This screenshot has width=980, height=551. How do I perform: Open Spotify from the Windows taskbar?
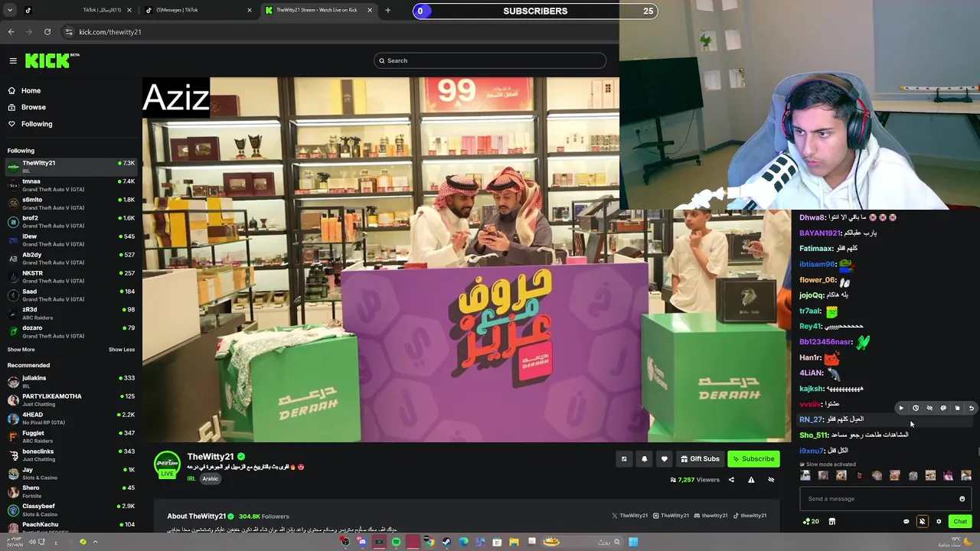(396, 542)
